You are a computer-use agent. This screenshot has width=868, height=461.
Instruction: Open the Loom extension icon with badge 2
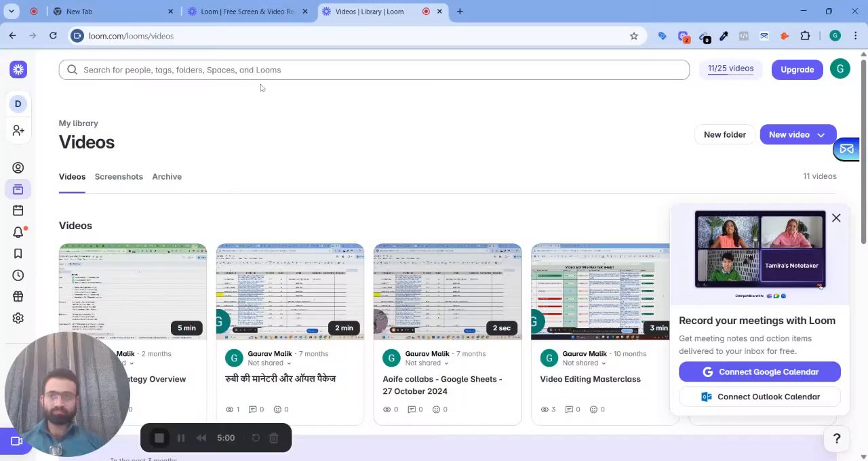click(x=684, y=37)
